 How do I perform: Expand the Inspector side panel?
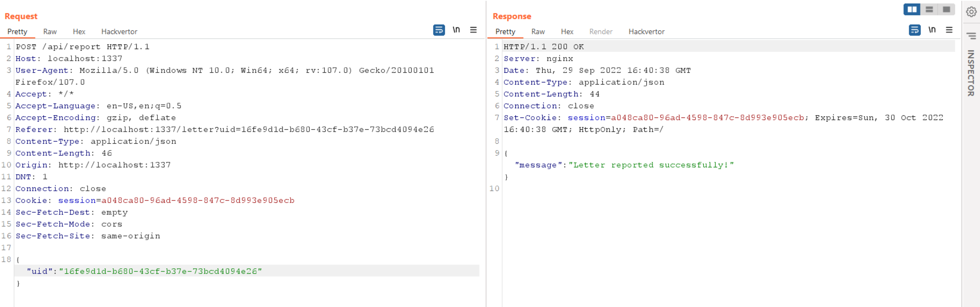971,72
